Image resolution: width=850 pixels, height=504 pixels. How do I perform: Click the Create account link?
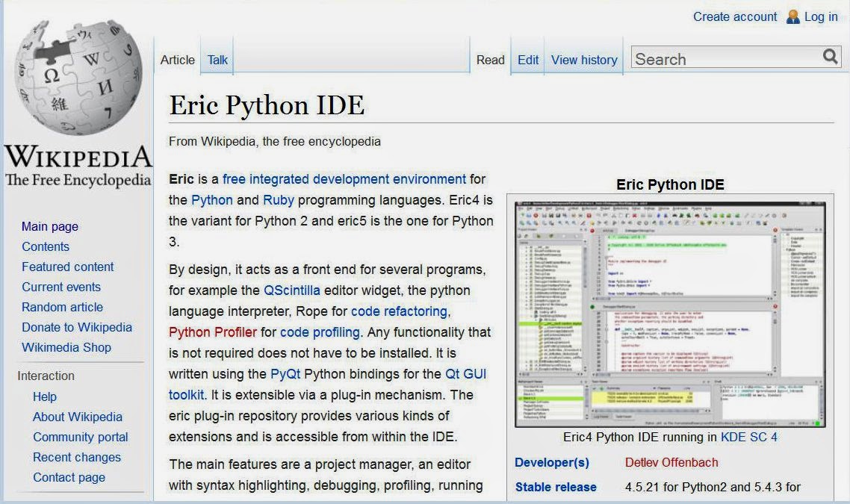click(x=734, y=16)
